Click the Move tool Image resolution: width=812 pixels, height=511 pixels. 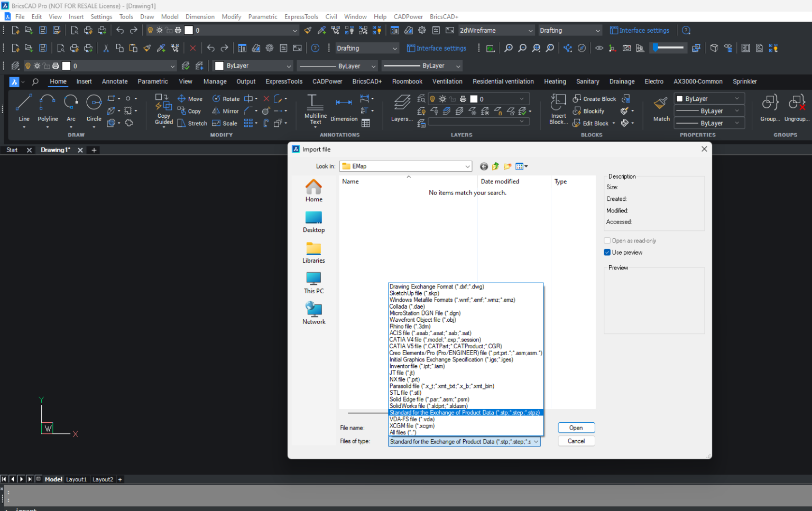[190, 98]
